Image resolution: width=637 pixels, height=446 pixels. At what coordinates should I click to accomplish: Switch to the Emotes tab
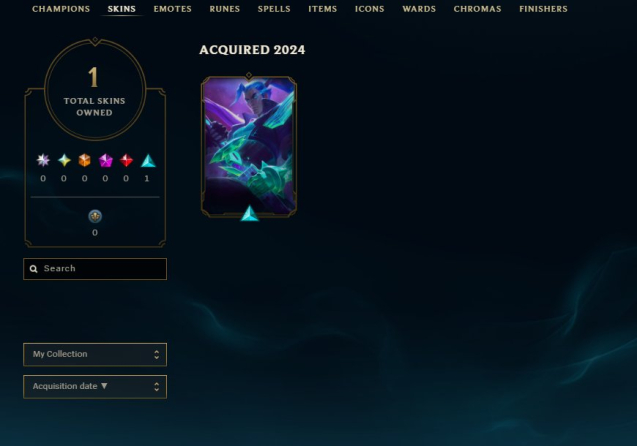click(173, 9)
